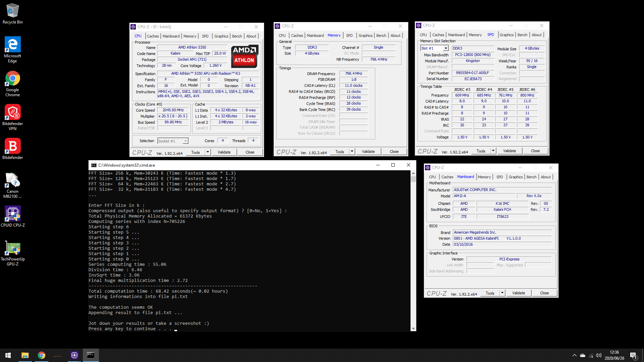Click the Core Voltage value 1.260 V
This screenshot has width=644, height=362.
[x=215, y=65]
